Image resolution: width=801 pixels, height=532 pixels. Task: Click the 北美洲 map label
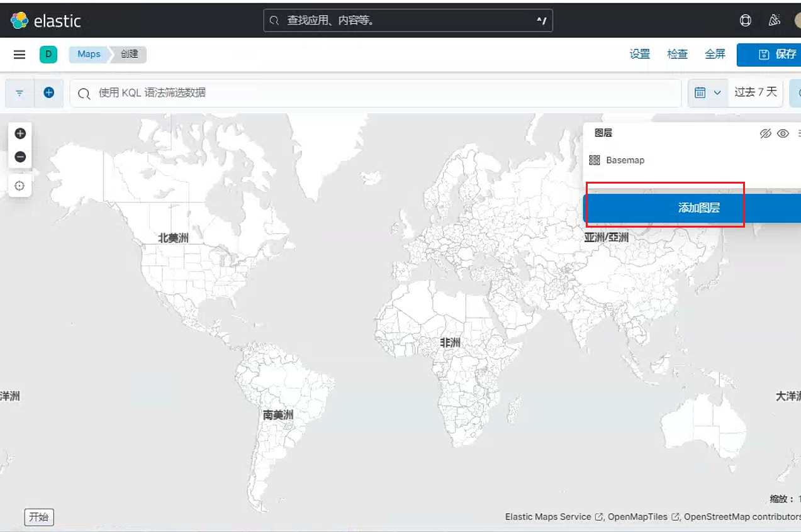pyautogui.click(x=173, y=238)
